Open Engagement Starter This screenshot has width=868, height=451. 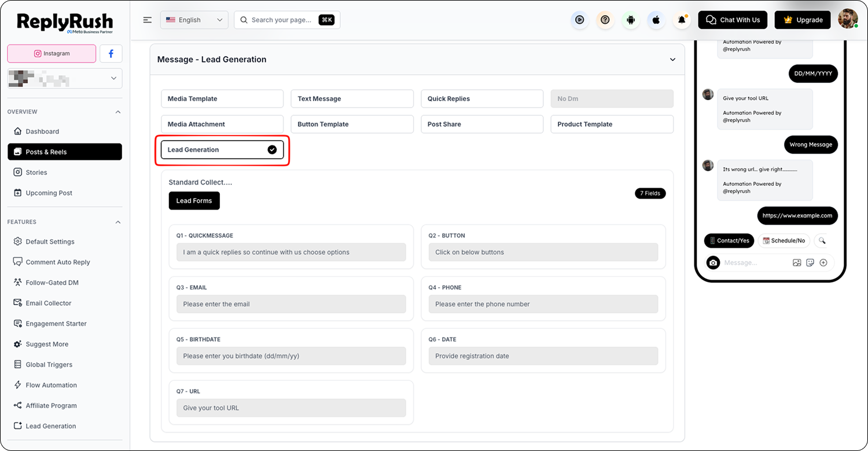pos(65,324)
